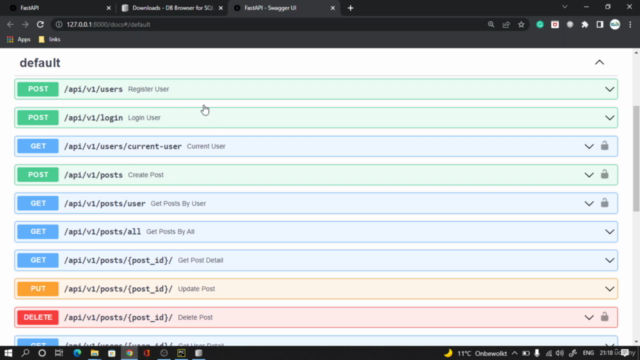View site information icon in address bar
The height and width of the screenshot is (360, 640).
pos(59,24)
